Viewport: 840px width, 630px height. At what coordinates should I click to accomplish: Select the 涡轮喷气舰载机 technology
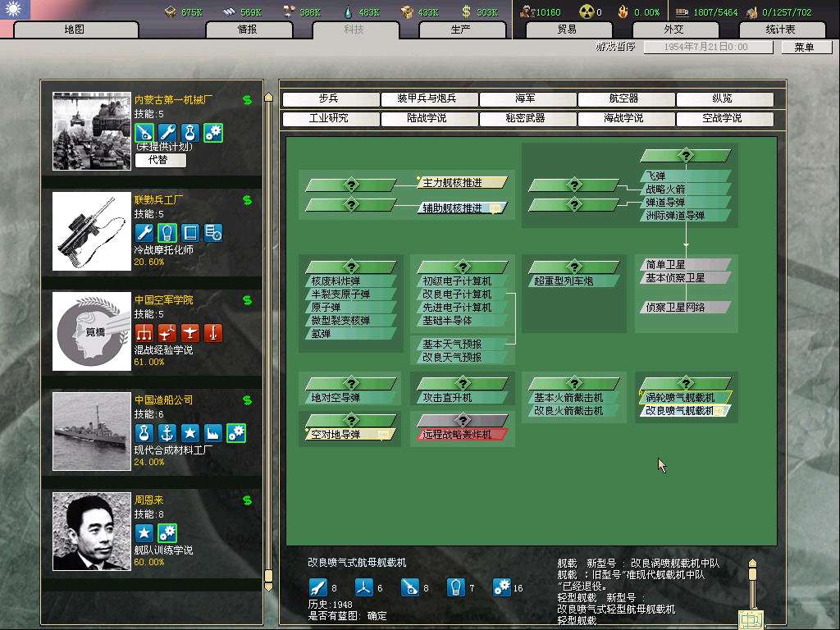tap(685, 398)
